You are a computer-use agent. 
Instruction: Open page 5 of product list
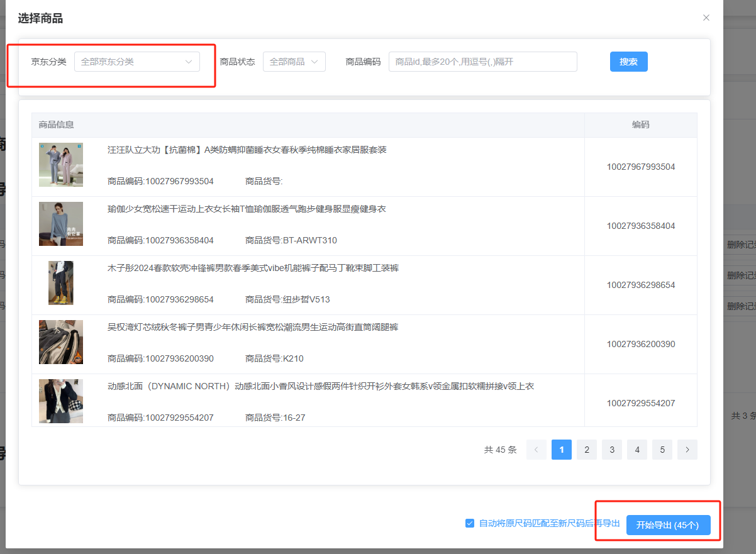point(662,450)
